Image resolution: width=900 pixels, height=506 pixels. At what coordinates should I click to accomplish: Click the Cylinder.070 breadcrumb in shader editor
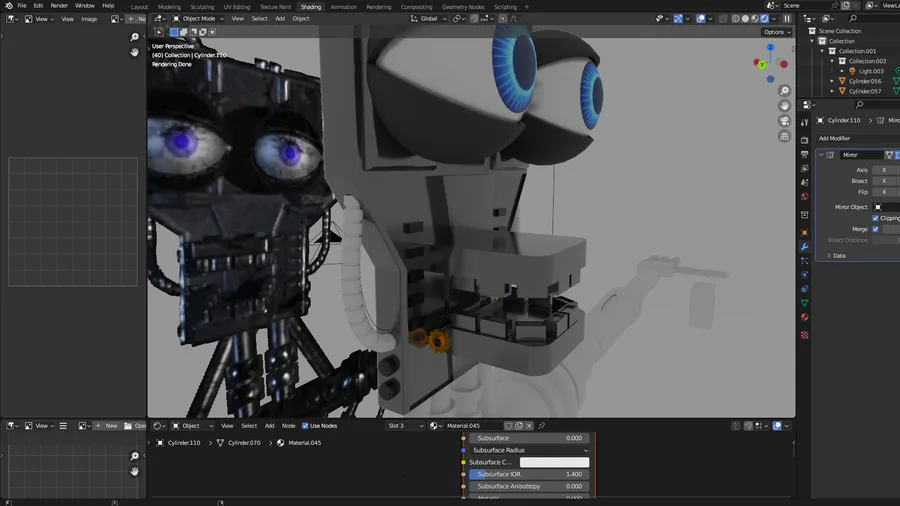tap(244, 443)
